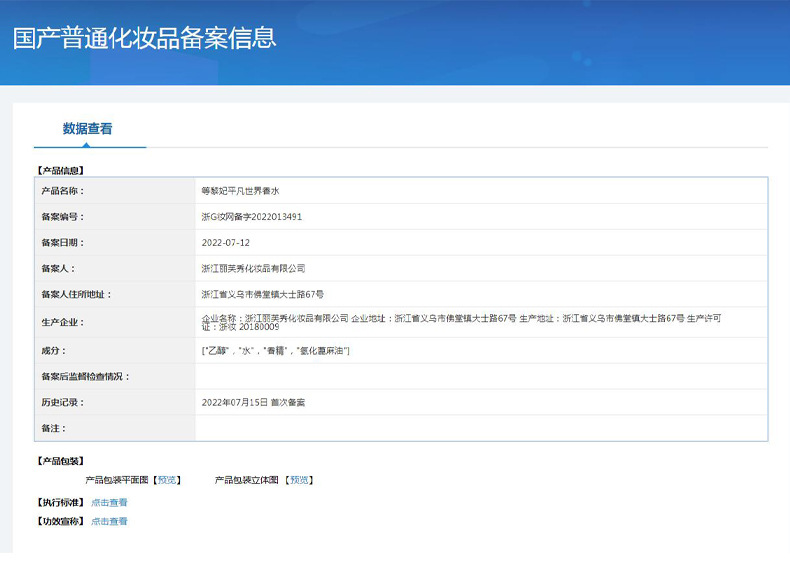Click the registrant 浙江丽芙秀化妆品有限公司 value
The width and height of the screenshot is (790, 572).
click(x=253, y=269)
